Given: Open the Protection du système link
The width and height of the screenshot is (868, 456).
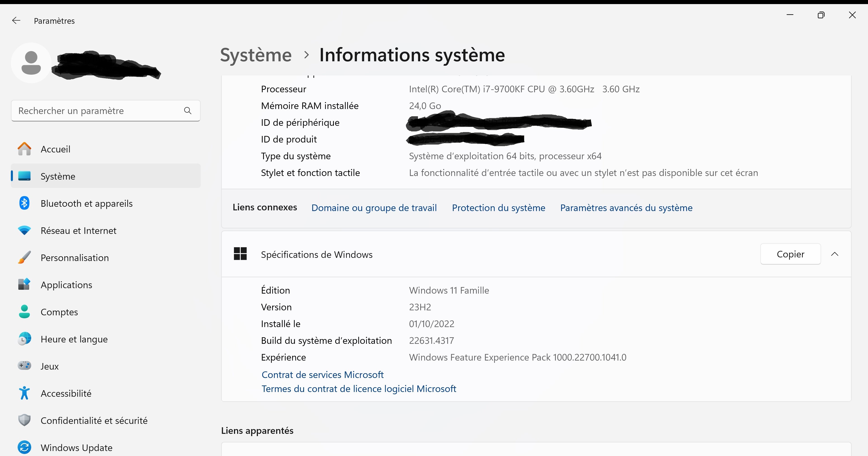Looking at the screenshot, I should click(498, 208).
